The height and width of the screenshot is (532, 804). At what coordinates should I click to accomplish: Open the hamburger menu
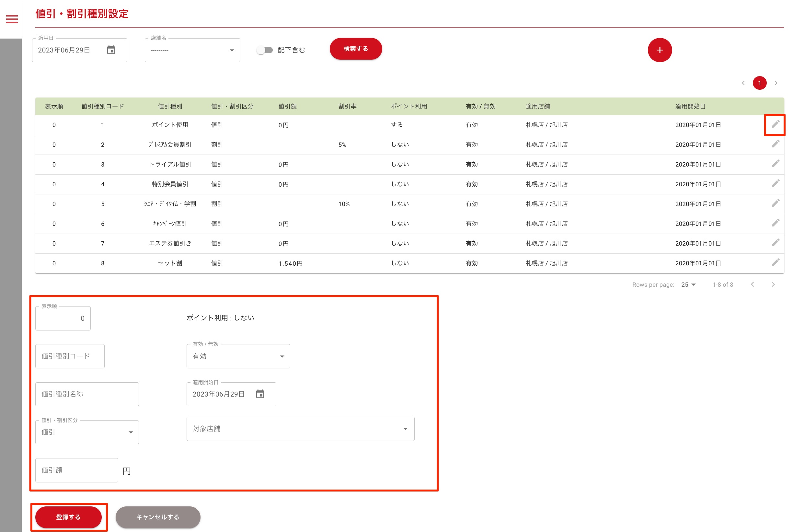coord(12,19)
